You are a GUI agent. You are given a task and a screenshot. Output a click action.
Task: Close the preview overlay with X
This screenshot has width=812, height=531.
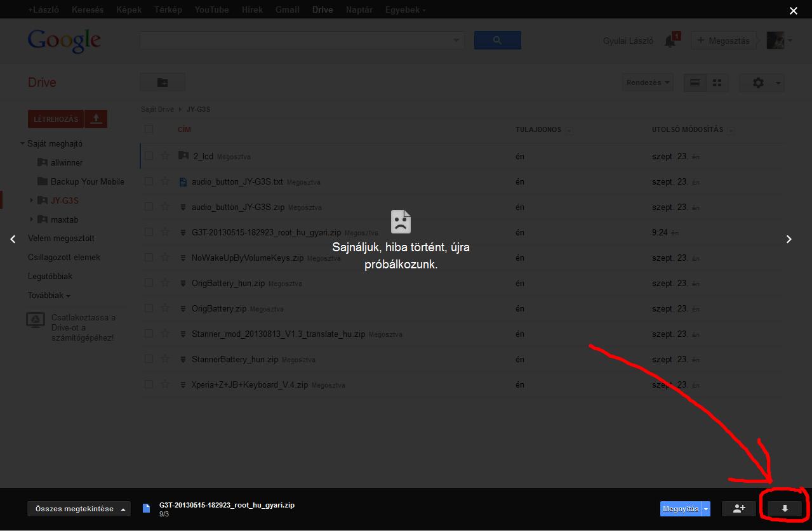(x=793, y=10)
